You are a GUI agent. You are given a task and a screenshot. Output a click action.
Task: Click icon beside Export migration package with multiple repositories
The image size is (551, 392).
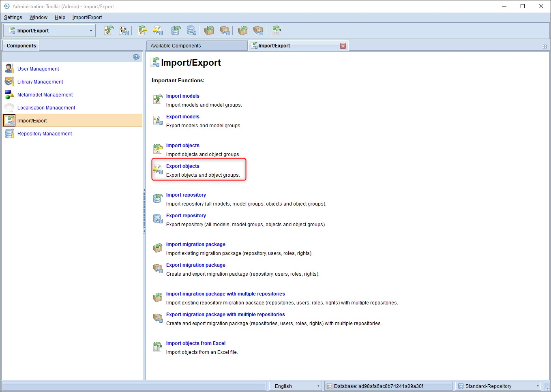point(158,317)
